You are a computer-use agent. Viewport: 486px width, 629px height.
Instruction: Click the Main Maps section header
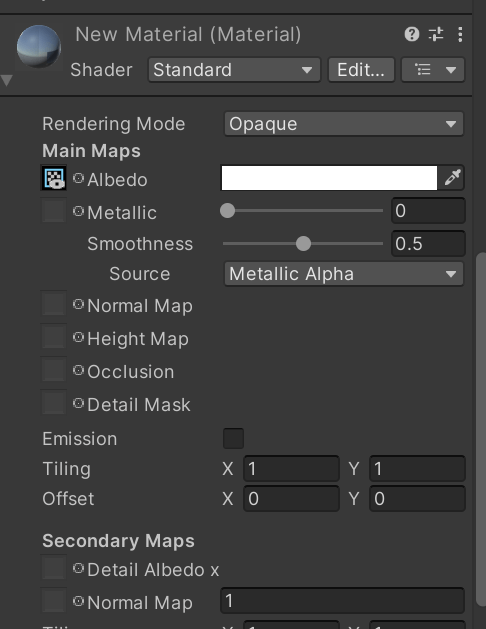click(91, 151)
